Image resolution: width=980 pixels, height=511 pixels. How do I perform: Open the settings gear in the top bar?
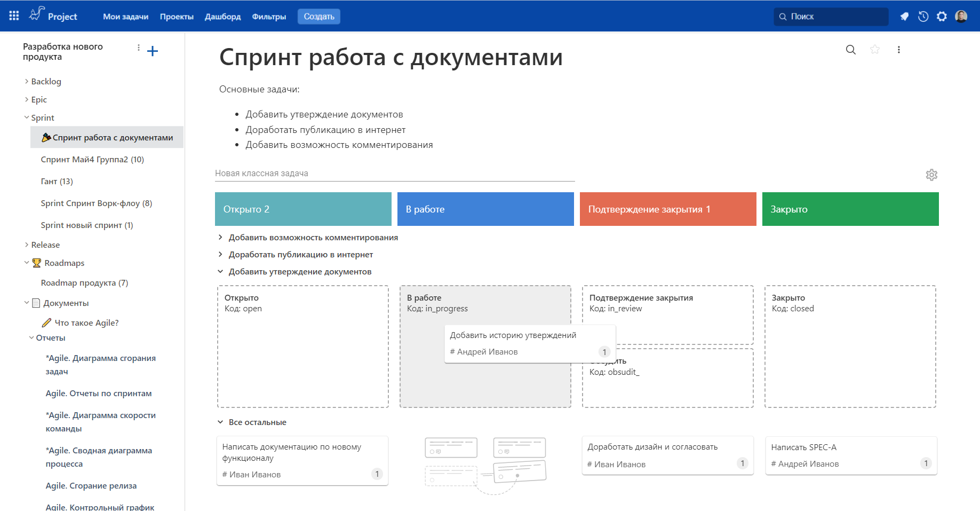pyautogui.click(x=942, y=17)
